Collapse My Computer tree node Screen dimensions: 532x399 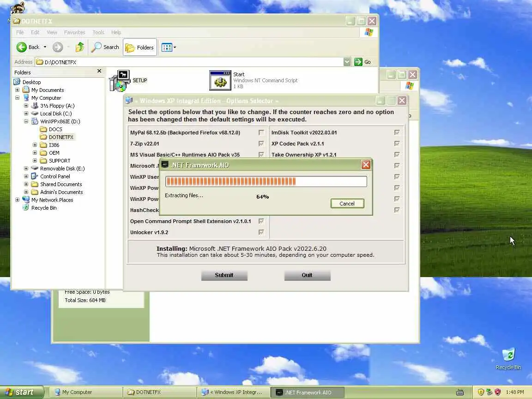[17, 98]
